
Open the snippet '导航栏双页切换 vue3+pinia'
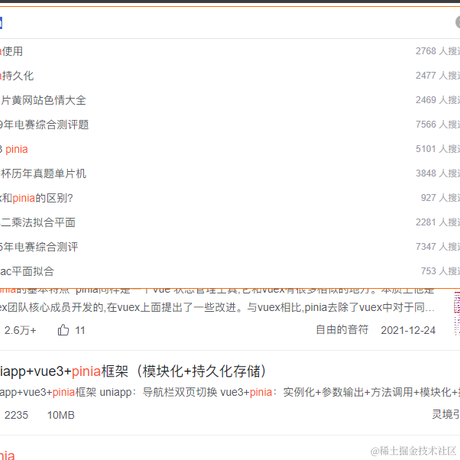(230, 392)
